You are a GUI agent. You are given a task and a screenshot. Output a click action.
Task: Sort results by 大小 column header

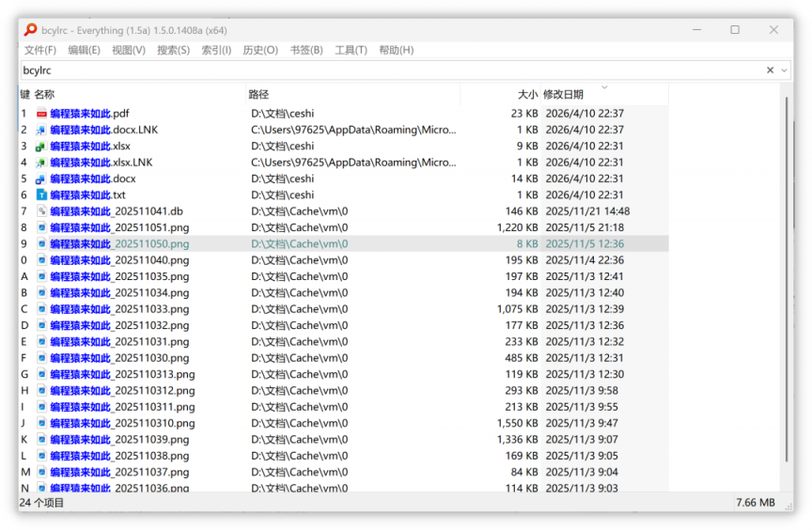pos(527,94)
